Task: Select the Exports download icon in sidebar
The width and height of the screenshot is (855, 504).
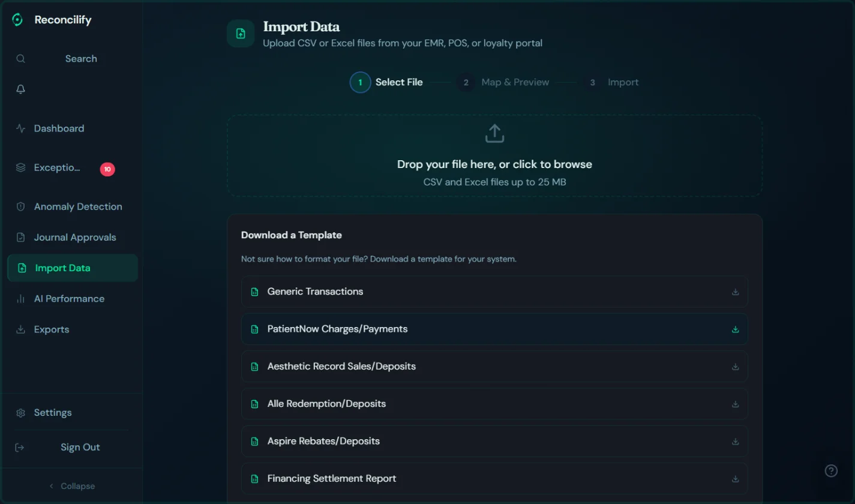Action: pos(20,329)
